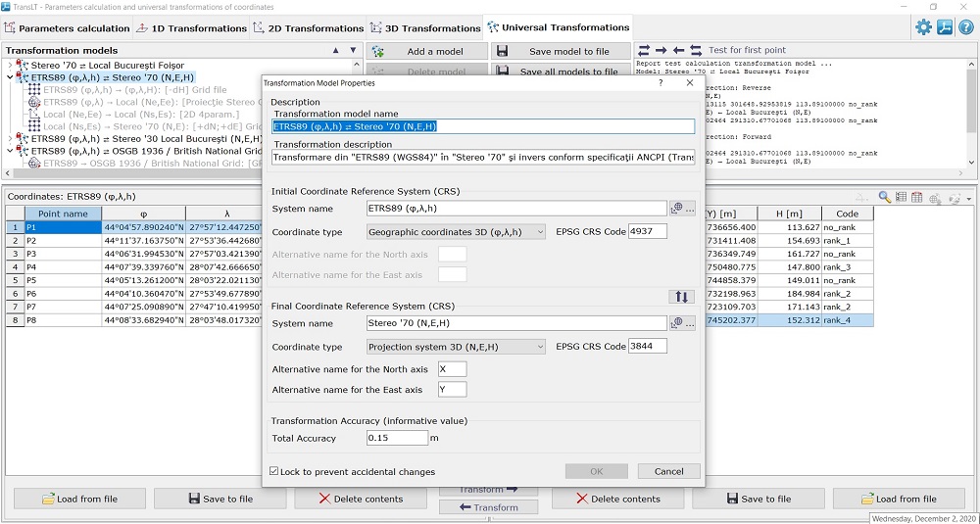Click Save model to file button
Image resolution: width=980 pixels, height=524 pixels.
(x=561, y=52)
